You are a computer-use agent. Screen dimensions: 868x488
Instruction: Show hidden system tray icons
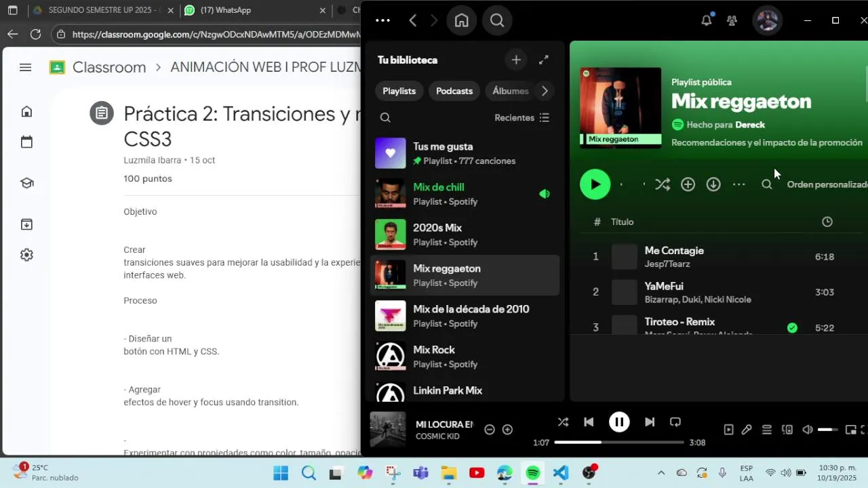tap(661, 473)
